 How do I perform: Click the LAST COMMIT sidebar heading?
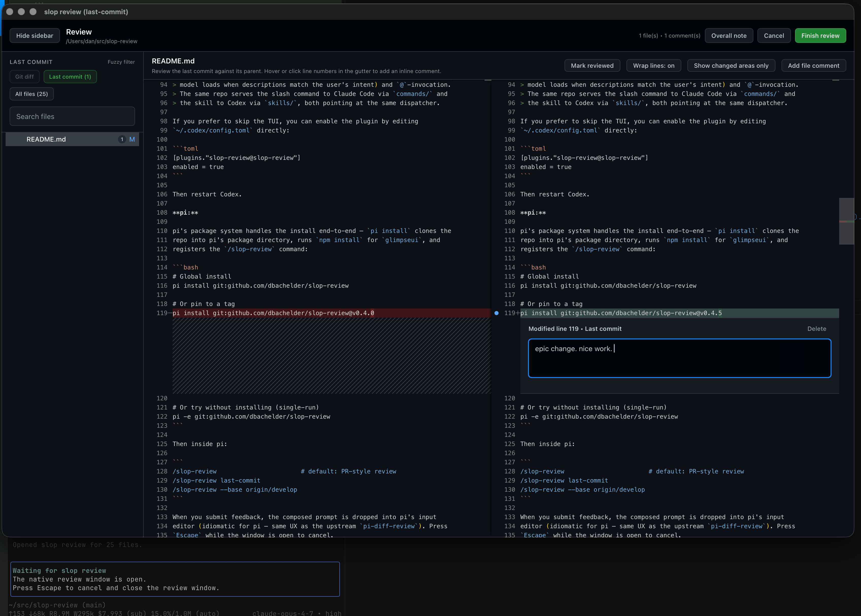[31, 62]
